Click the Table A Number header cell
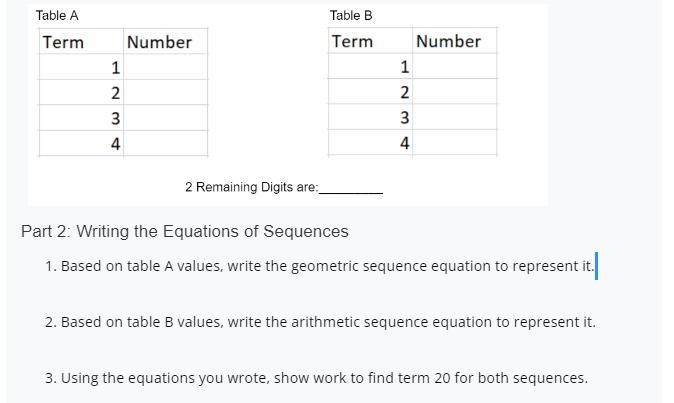Image resolution: width=674 pixels, height=403 pixels. pos(165,41)
